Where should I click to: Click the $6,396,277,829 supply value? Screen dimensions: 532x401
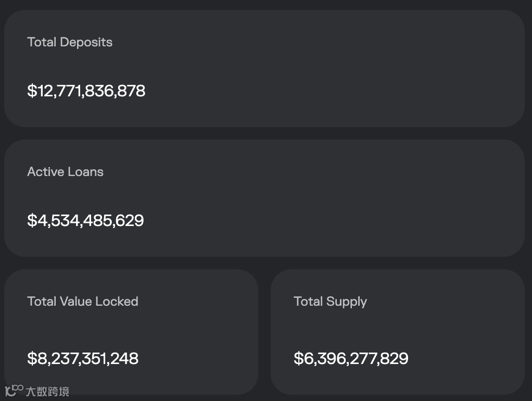351,358
